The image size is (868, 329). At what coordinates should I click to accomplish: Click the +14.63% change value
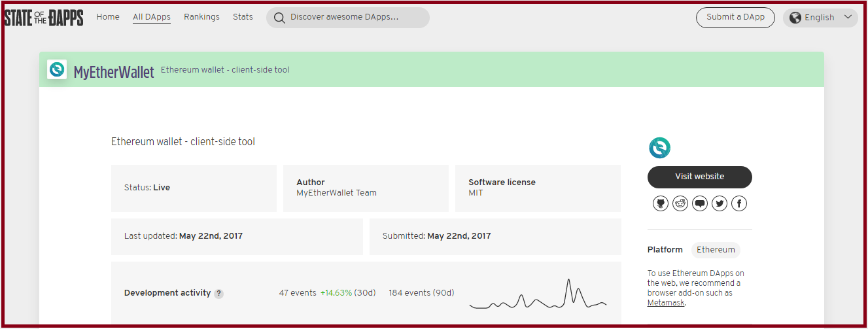click(336, 293)
